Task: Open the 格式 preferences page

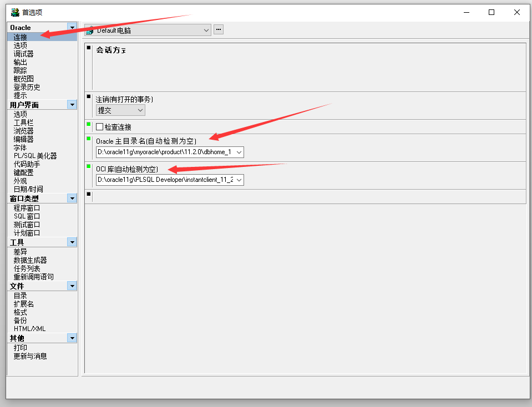Action: pos(21,312)
